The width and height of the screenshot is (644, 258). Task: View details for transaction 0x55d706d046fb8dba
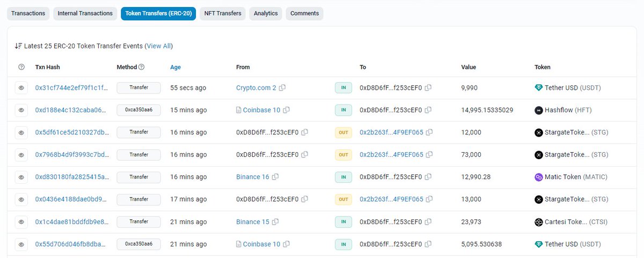point(21,244)
